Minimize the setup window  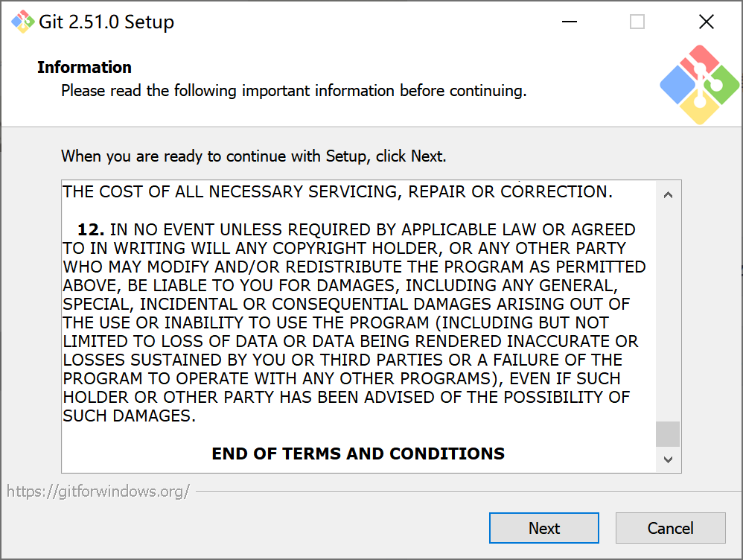[569, 22]
